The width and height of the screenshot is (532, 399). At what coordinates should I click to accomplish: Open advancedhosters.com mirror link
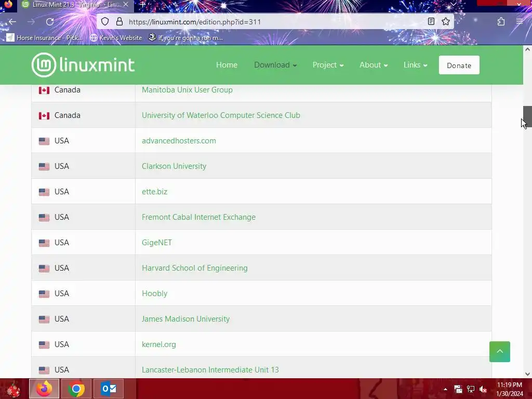tap(179, 141)
